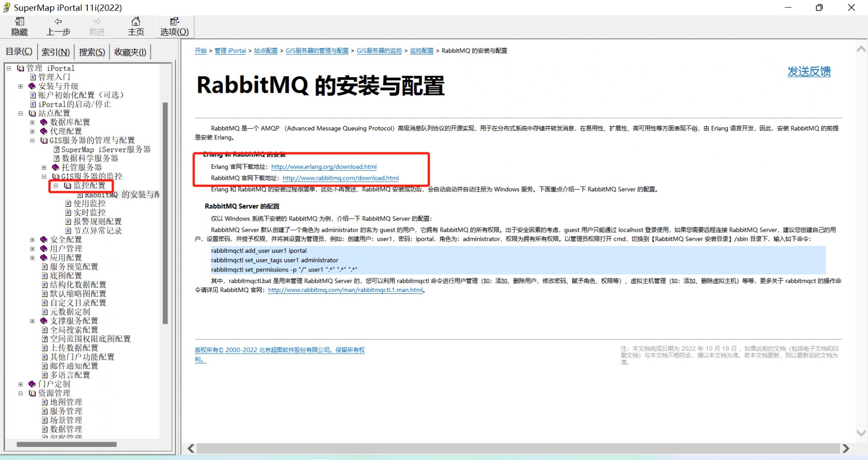Select 地图管理 in the tree
This screenshot has height=460, width=868.
(x=66, y=402)
